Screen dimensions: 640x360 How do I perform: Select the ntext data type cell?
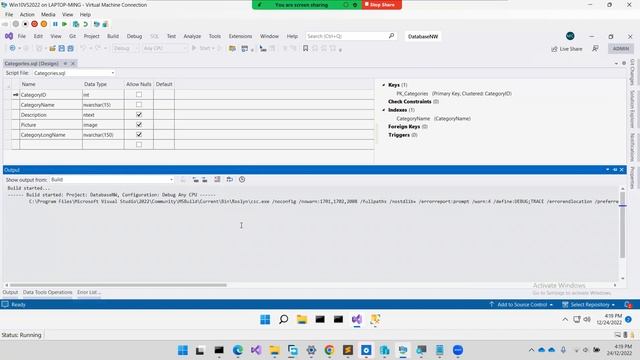[103, 115]
